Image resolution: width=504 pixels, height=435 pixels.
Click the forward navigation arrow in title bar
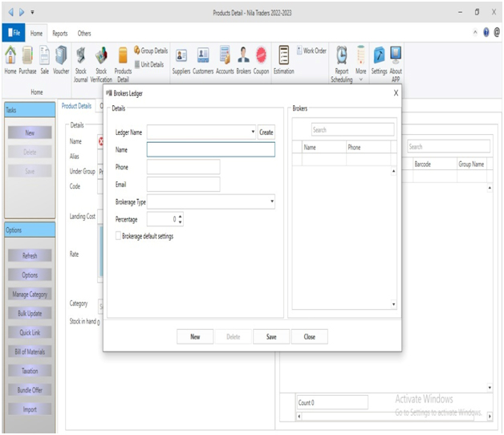click(x=22, y=12)
